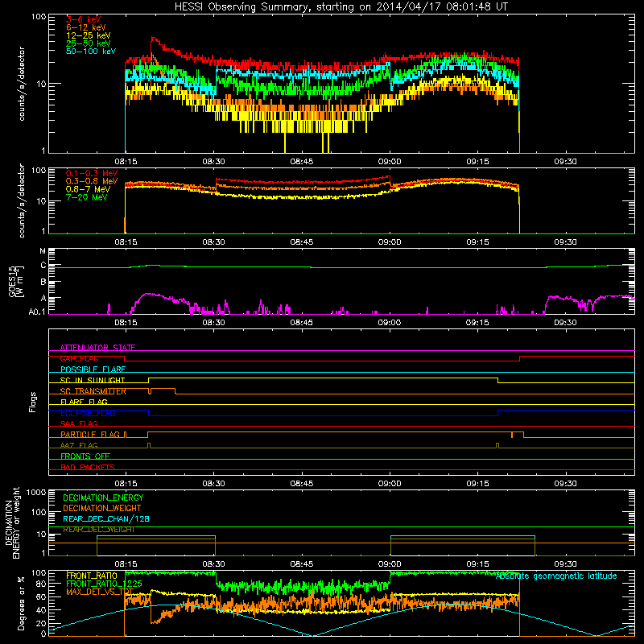Viewport: 644px width, 644px height.
Task: Click the top panel counts/s/detector axis label
Action: pyautogui.click(x=22, y=84)
